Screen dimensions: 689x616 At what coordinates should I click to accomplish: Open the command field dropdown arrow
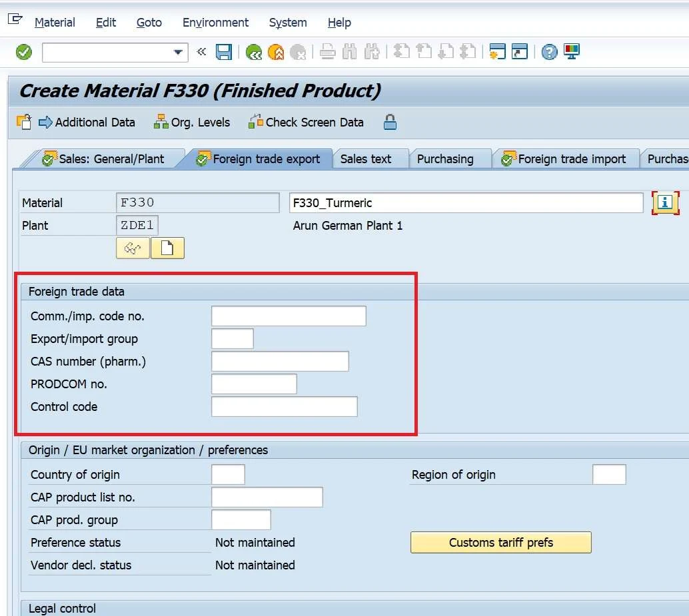tap(178, 52)
